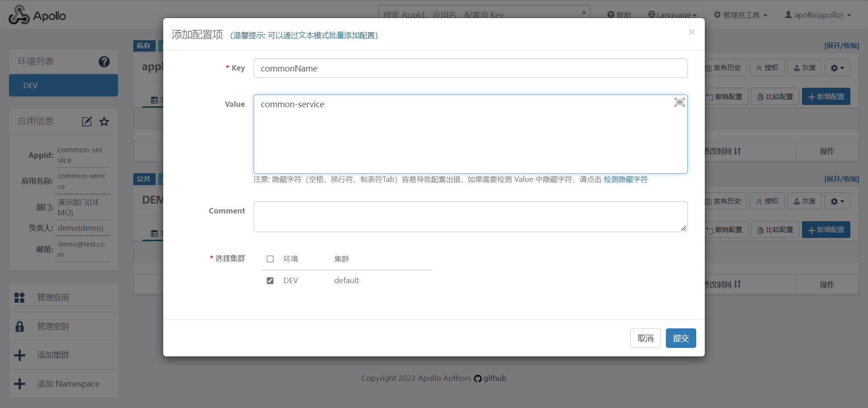The width and height of the screenshot is (868, 408).
Task: Click the detect hidden characters link
Action: (625, 180)
